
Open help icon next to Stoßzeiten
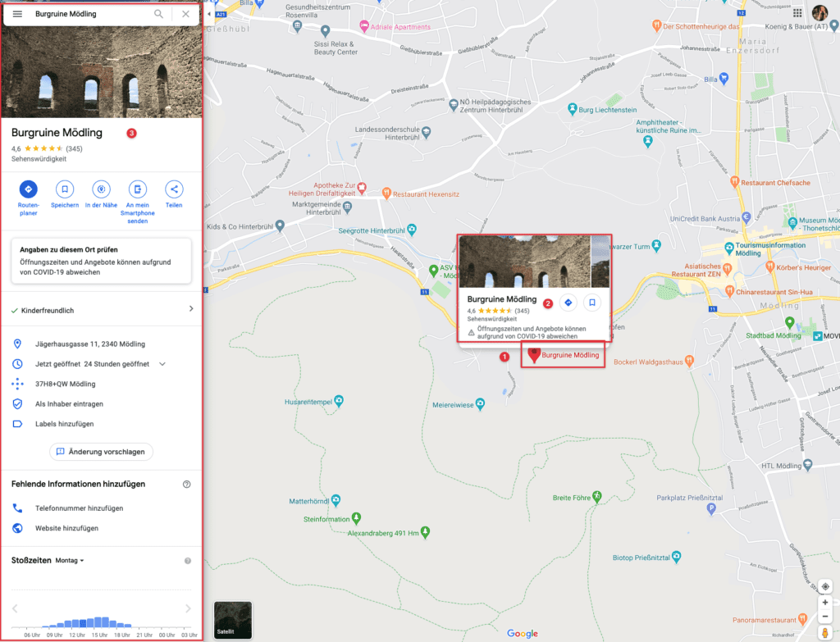click(x=188, y=561)
